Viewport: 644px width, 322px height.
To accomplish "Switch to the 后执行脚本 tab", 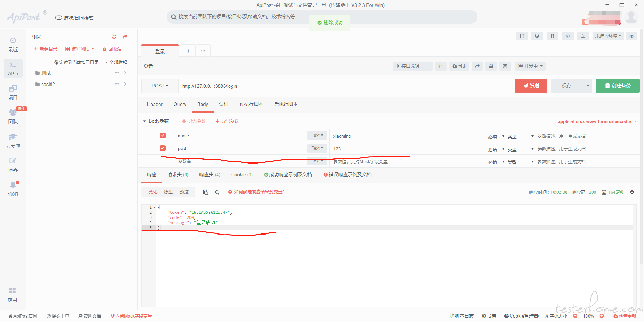I will 286,105.
